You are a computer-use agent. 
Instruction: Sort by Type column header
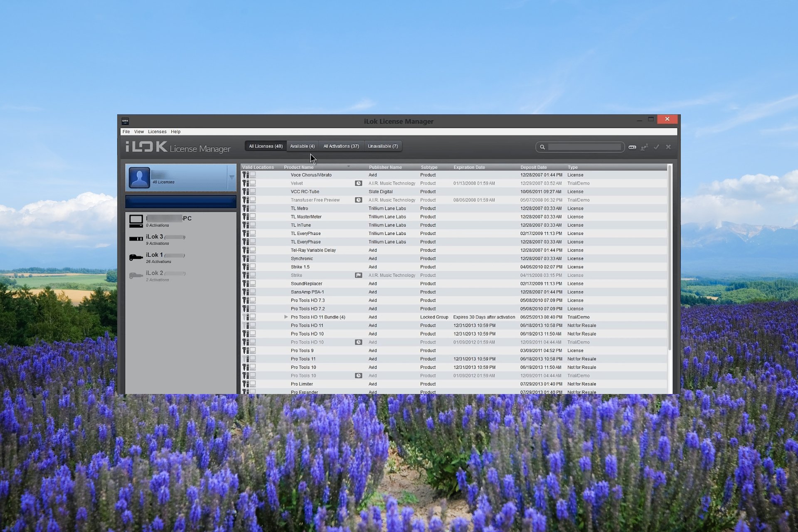[573, 167]
